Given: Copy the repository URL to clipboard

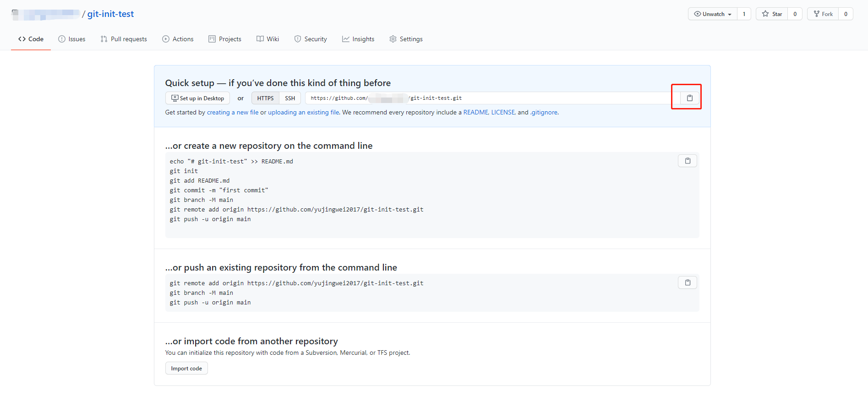Looking at the screenshot, I should point(689,98).
